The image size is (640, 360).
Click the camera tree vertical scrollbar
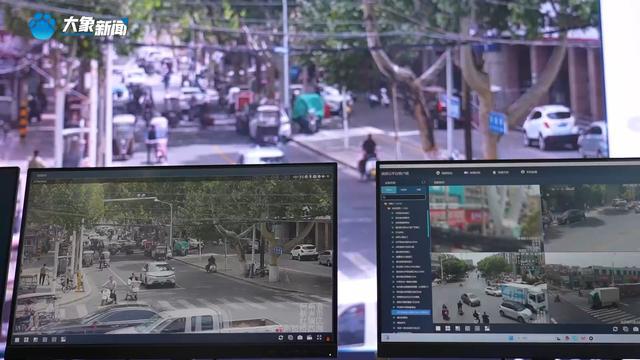point(428,224)
